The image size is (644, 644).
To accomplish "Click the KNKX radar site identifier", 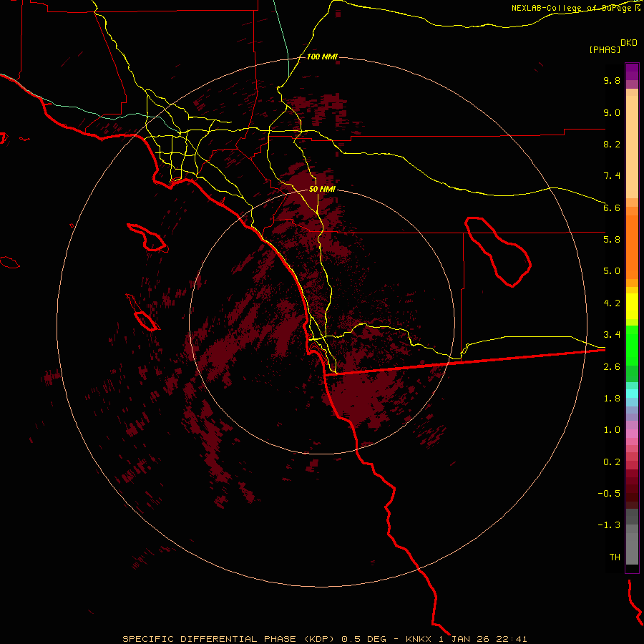I will point(419,639).
